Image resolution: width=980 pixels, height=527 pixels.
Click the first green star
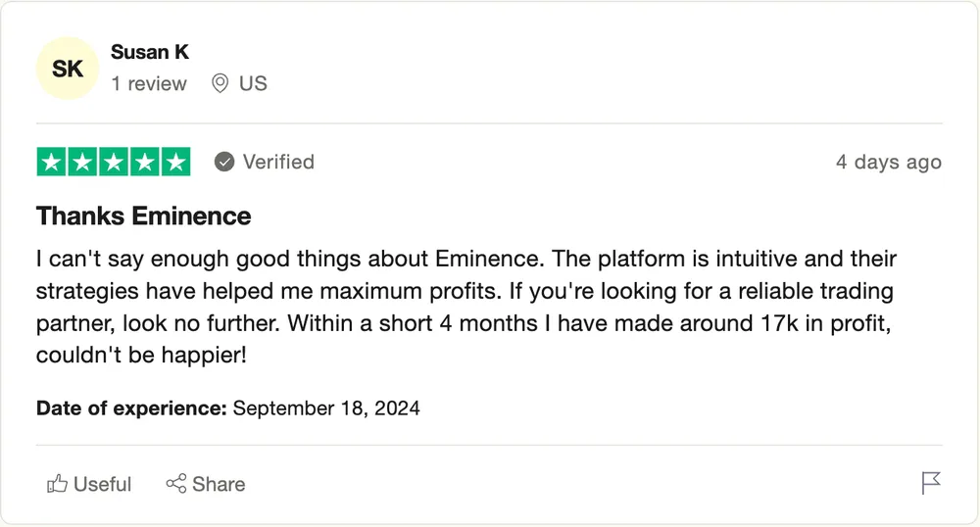(52, 163)
